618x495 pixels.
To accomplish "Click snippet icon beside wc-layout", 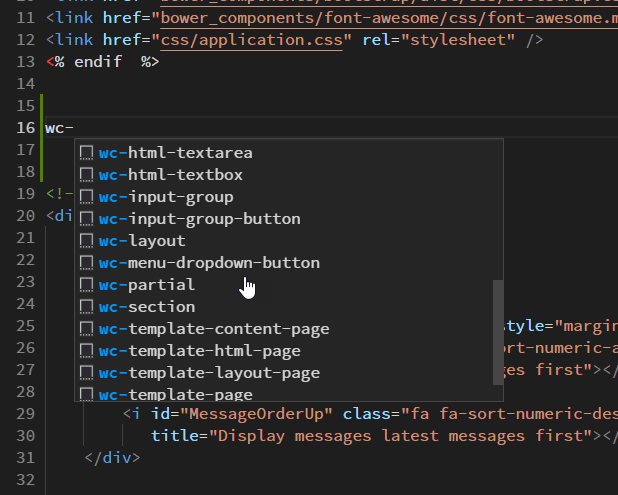I will click(86, 241).
